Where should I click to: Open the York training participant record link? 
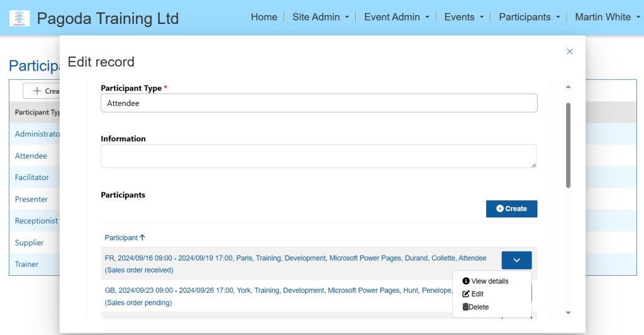(278, 290)
